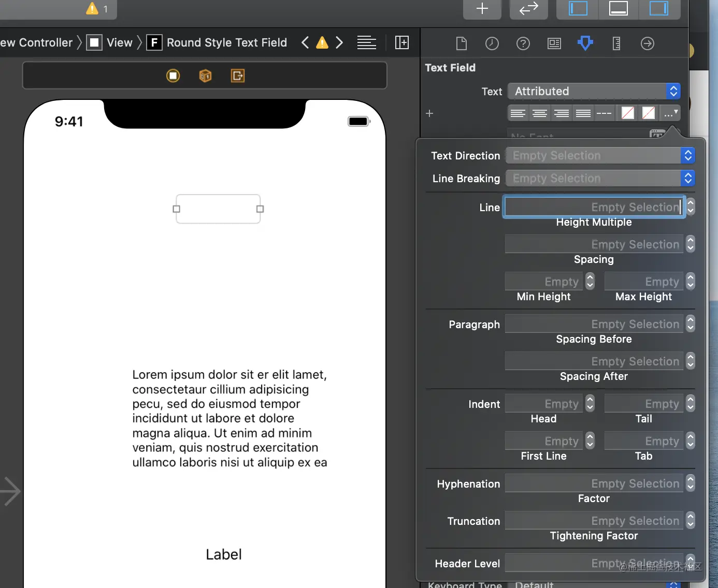Viewport: 718px width, 588px height.
Task: Select Round Style Text Field in jump bar
Action: tap(217, 42)
